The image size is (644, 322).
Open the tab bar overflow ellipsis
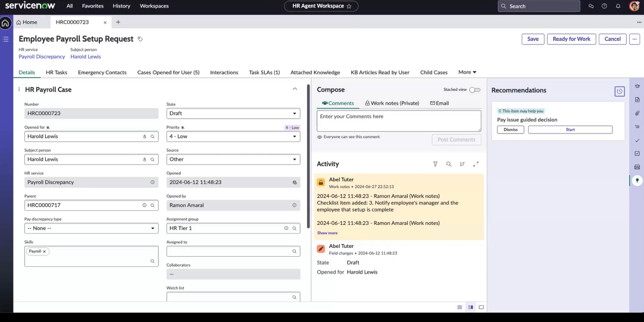click(639, 22)
